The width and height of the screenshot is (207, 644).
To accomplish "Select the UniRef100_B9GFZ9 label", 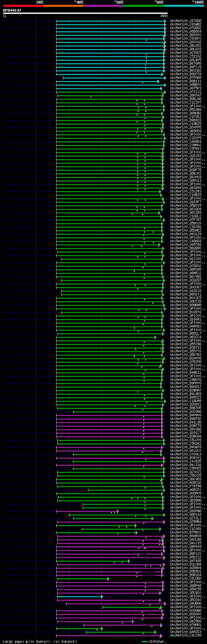I will (x=186, y=74).
